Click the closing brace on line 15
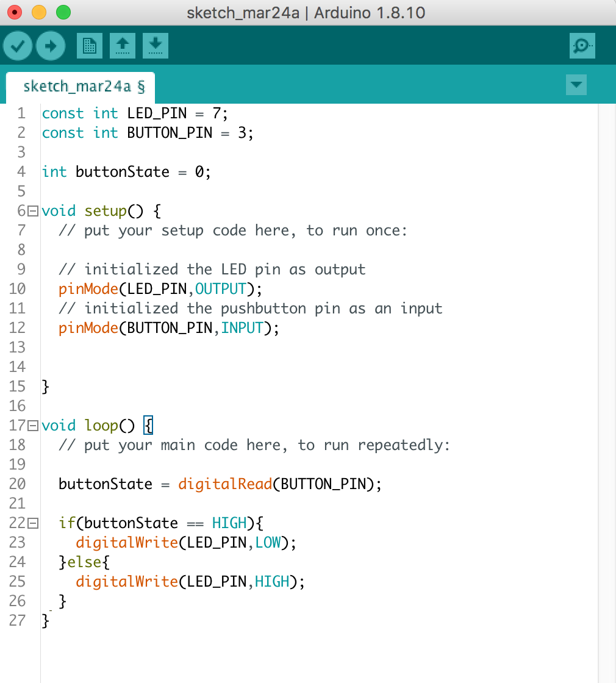The image size is (616, 683). tap(45, 387)
